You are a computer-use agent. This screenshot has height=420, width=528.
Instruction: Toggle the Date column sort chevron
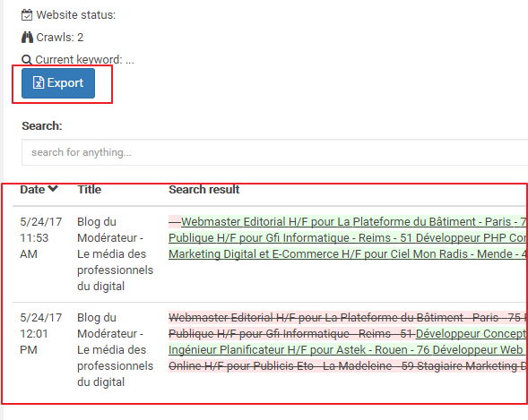point(53,189)
